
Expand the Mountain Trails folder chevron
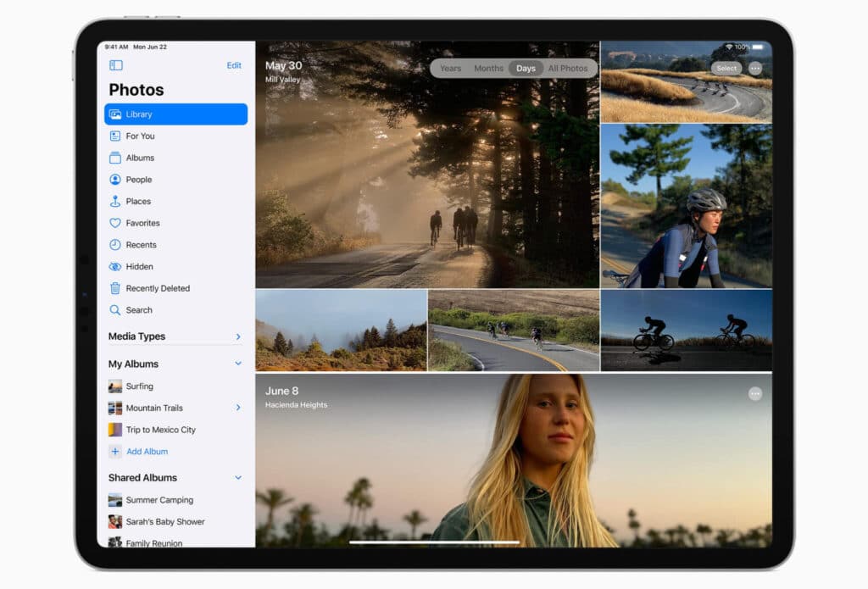tap(238, 408)
